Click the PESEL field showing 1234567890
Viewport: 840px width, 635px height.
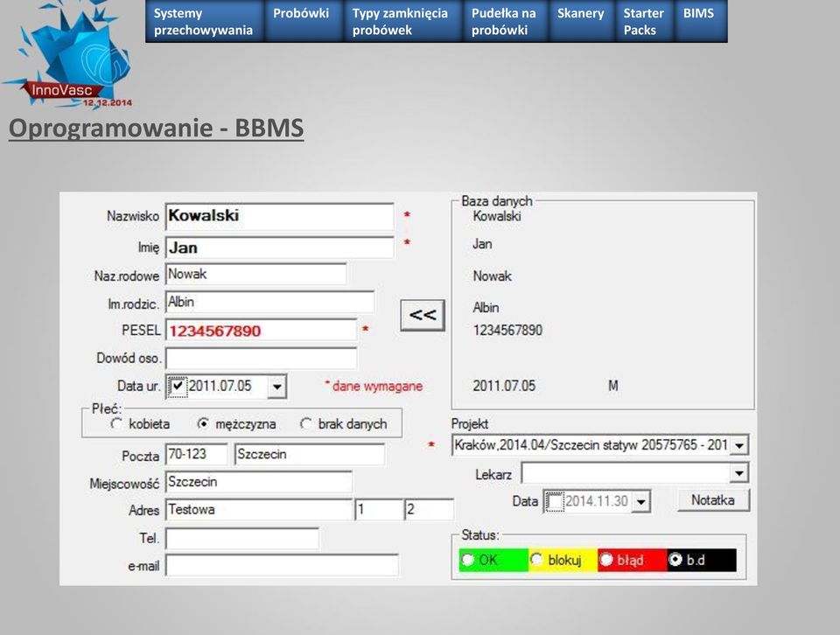point(262,330)
